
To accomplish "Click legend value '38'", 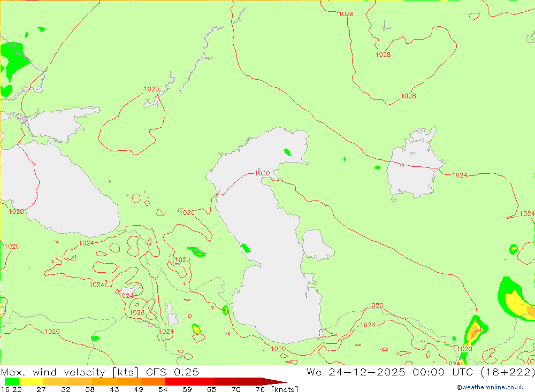I will tap(90, 389).
